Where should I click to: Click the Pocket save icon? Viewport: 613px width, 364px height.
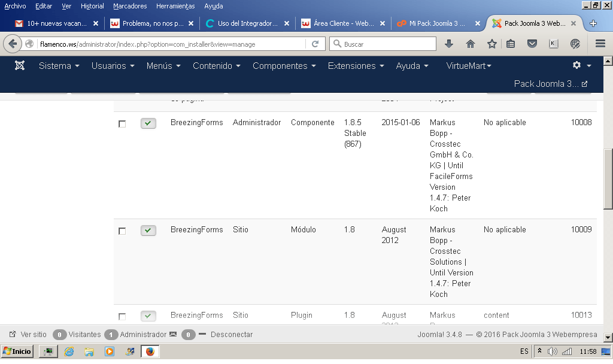(x=532, y=44)
